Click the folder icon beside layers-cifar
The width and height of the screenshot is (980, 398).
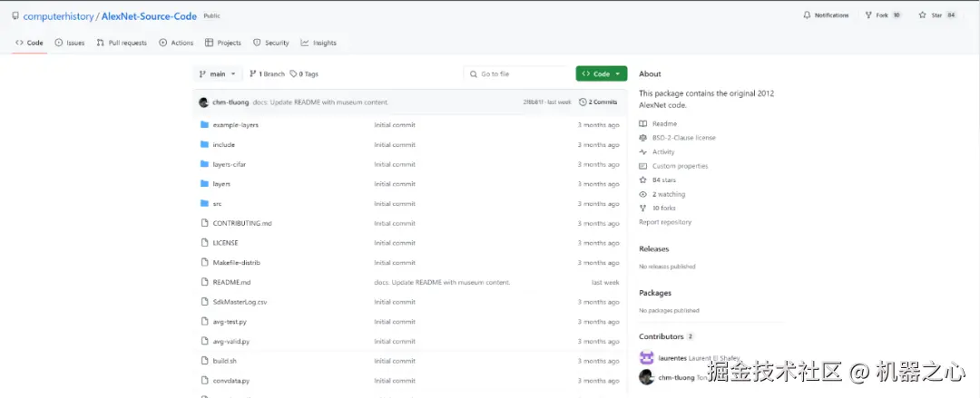pos(204,164)
